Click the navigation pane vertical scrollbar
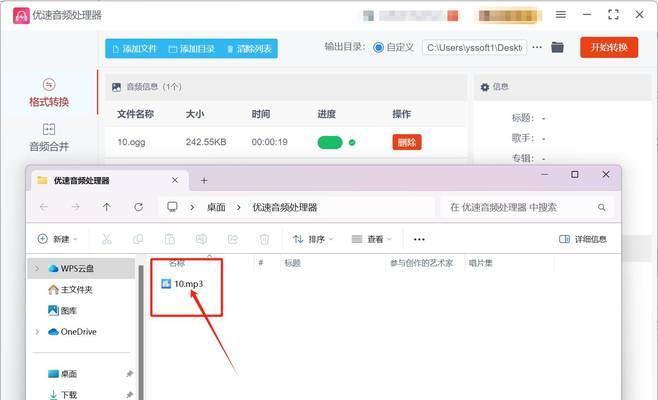658x400 pixels. 141,332
